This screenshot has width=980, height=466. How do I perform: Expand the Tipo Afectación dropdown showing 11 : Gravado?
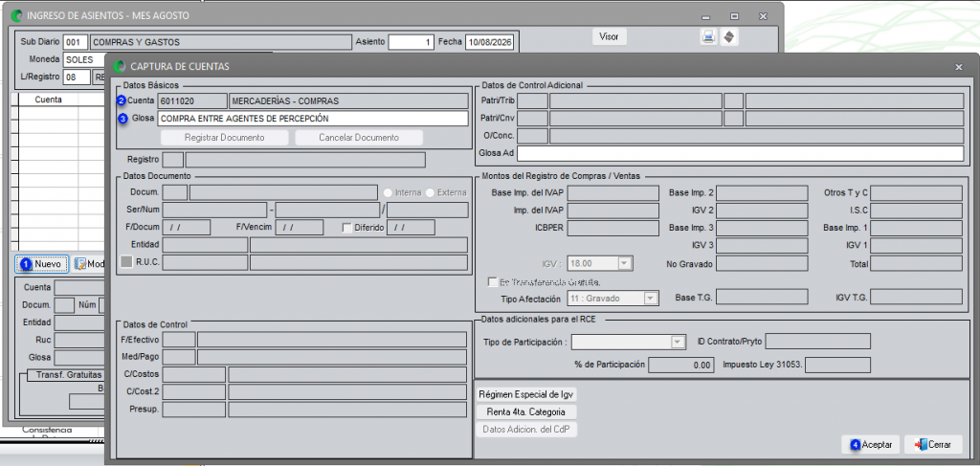(x=651, y=299)
